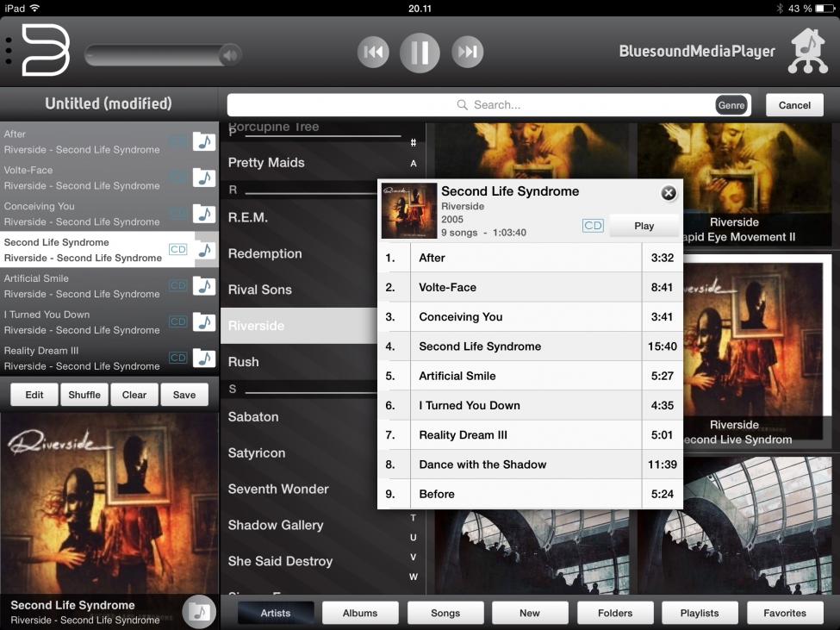Open the three-dot side menu handle
Viewport: 840px width, 630px height.
(x=9, y=51)
